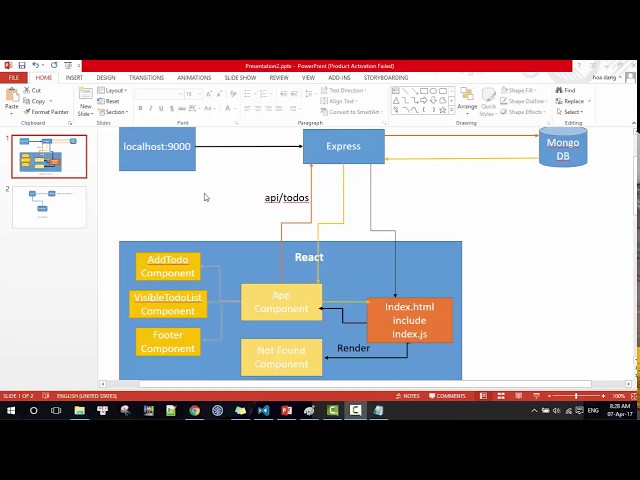The width and height of the screenshot is (640, 480).
Task: Toggle text Shadow
Action: pyautogui.click(x=171, y=108)
